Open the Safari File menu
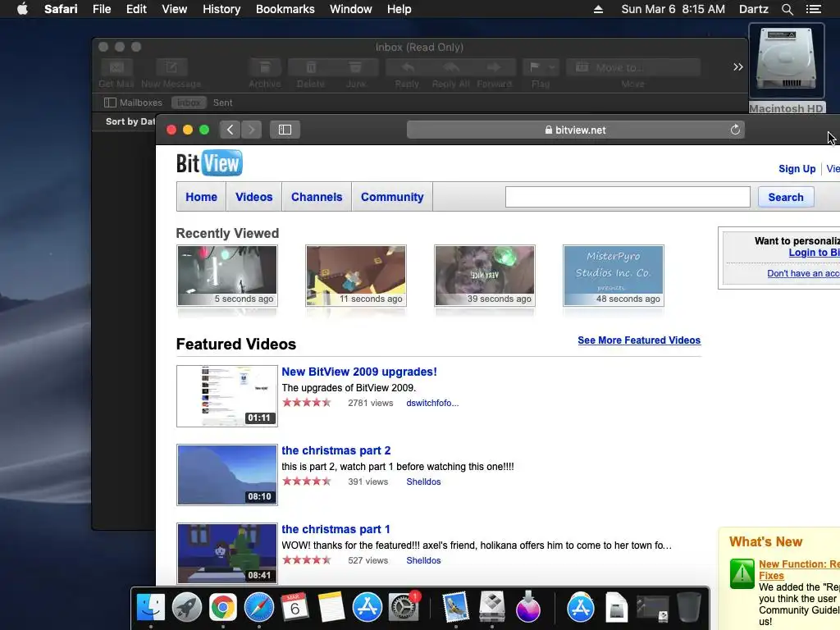 (x=101, y=9)
